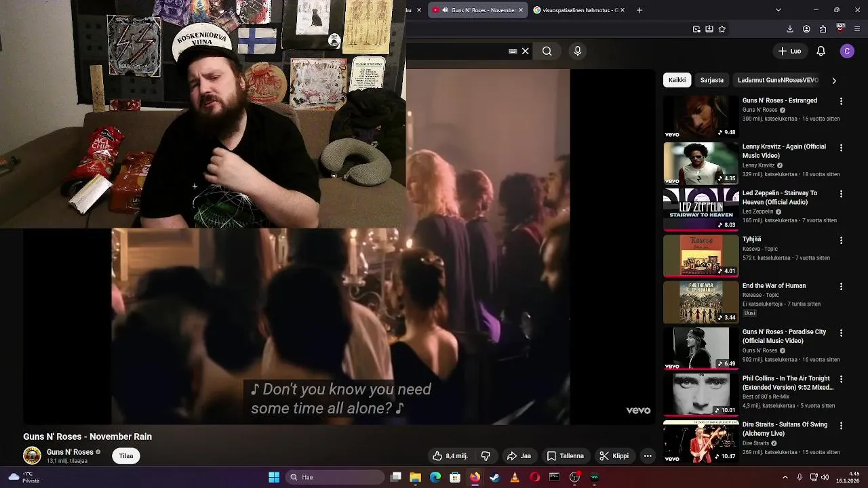The width and height of the screenshot is (868, 488).
Task: Open Steam from the taskbar
Action: [x=495, y=477]
